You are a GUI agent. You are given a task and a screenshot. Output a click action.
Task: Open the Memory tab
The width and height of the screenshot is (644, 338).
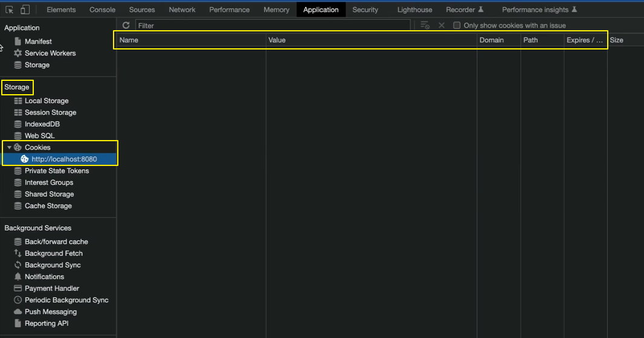pos(277,10)
